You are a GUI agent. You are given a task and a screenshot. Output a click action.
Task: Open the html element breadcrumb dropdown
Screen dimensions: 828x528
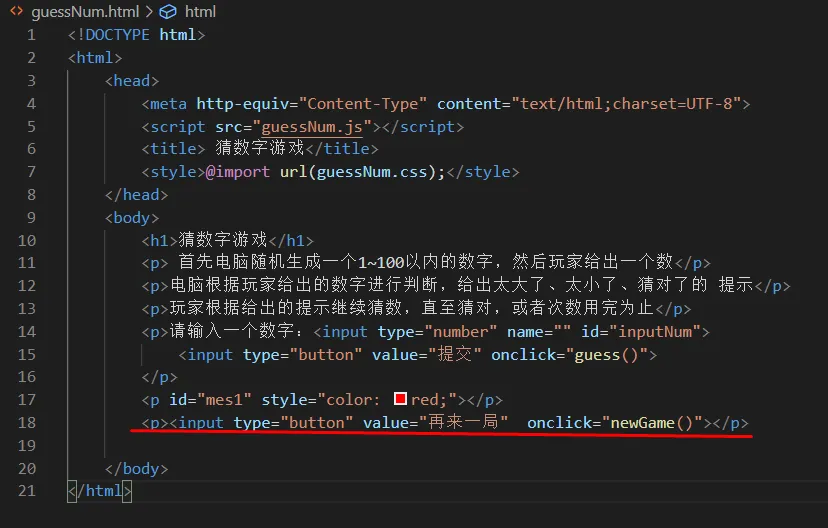pyautogui.click(x=200, y=12)
